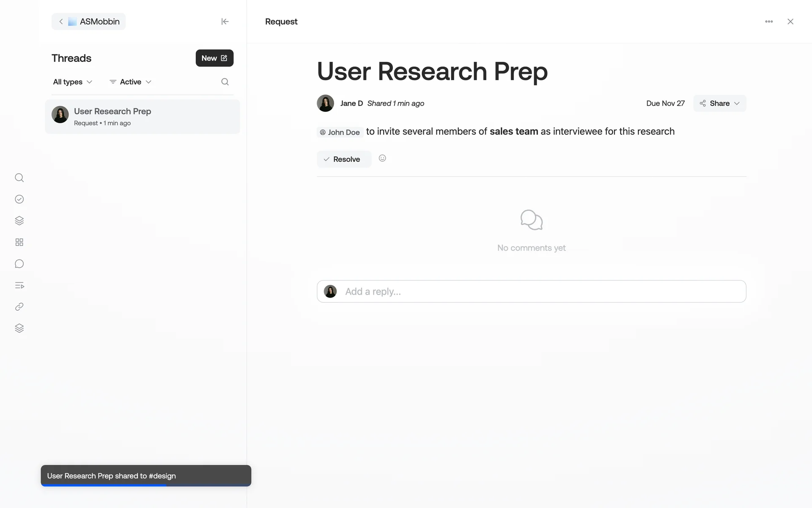Screen dimensions: 812x508
Task: Open the chat bubble icon in sidebar
Action: [x=19, y=264]
